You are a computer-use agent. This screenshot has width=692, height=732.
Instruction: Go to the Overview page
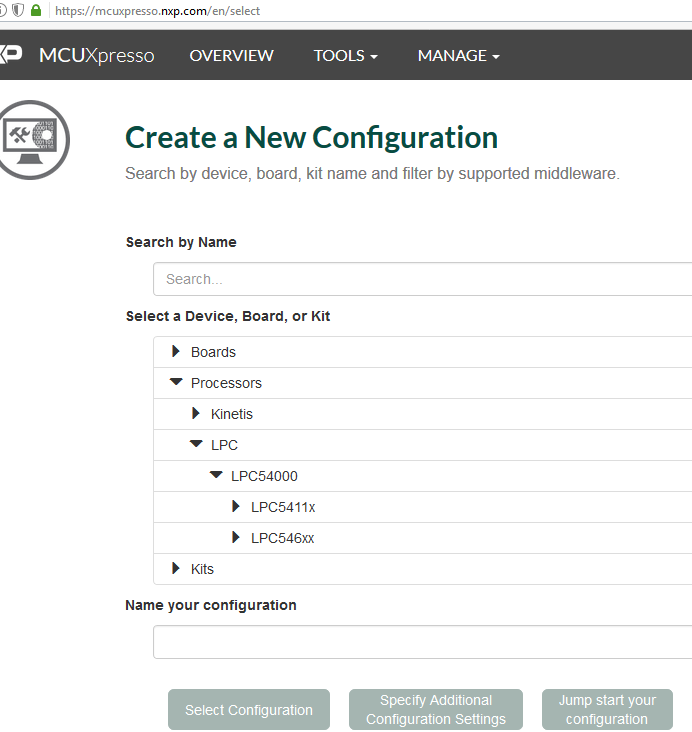click(231, 56)
